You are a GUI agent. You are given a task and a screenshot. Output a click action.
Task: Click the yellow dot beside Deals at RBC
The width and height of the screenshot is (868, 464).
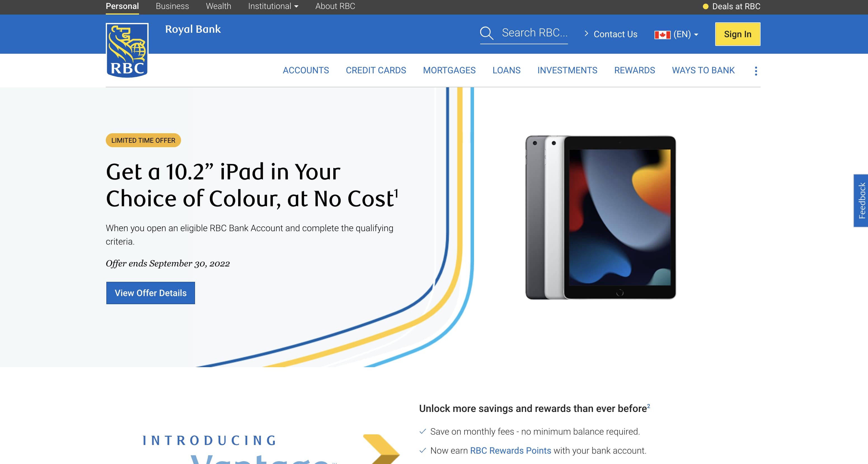coord(706,6)
